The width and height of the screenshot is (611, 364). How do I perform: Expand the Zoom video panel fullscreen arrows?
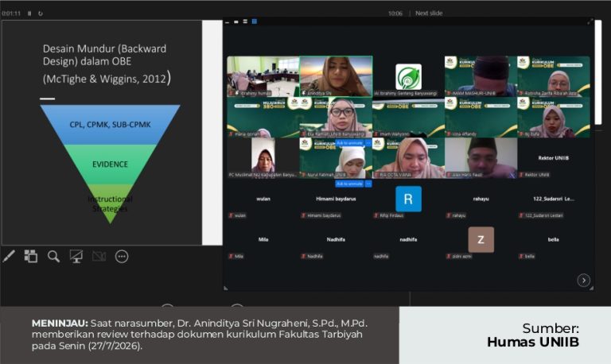click(590, 21)
